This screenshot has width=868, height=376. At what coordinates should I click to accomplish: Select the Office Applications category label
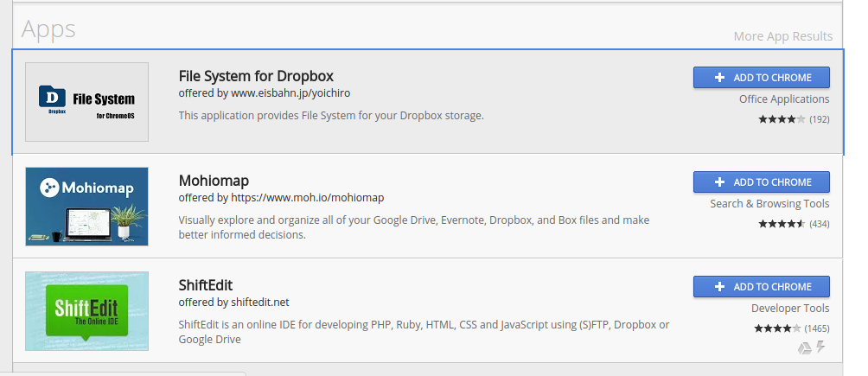(783, 99)
